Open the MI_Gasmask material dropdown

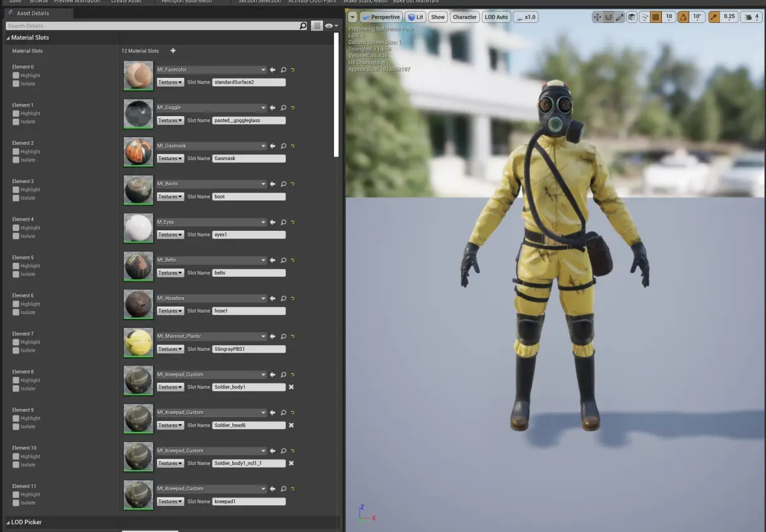(211, 146)
